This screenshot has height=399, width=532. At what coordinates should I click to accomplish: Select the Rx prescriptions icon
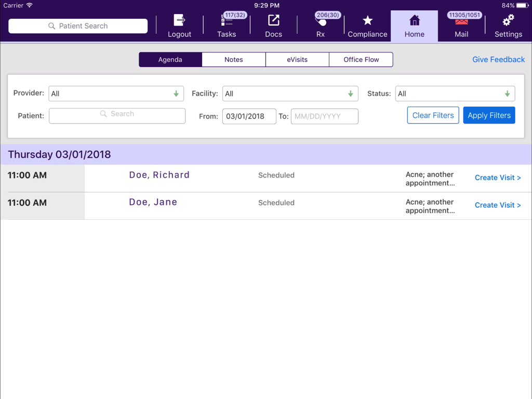(320, 25)
